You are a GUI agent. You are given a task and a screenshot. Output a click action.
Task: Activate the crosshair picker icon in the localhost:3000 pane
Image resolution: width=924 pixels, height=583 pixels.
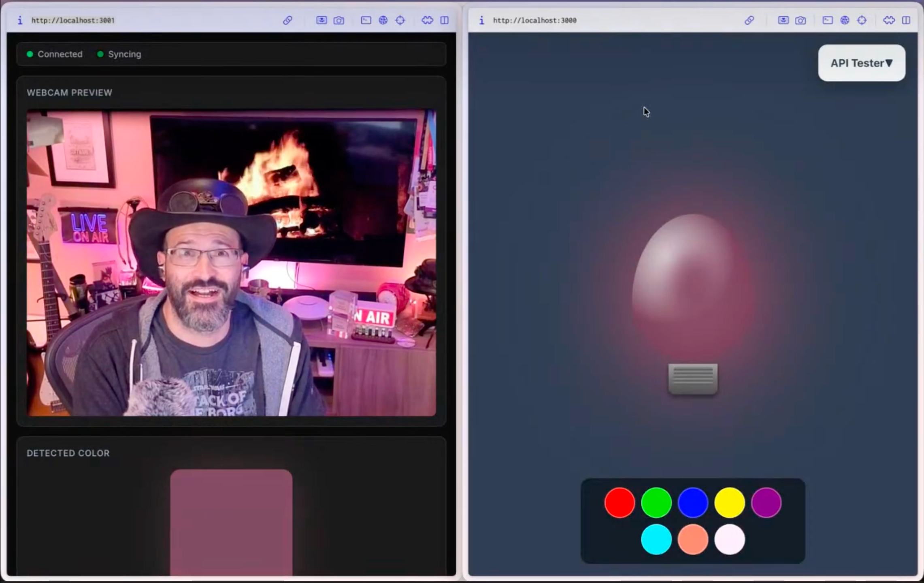(862, 20)
